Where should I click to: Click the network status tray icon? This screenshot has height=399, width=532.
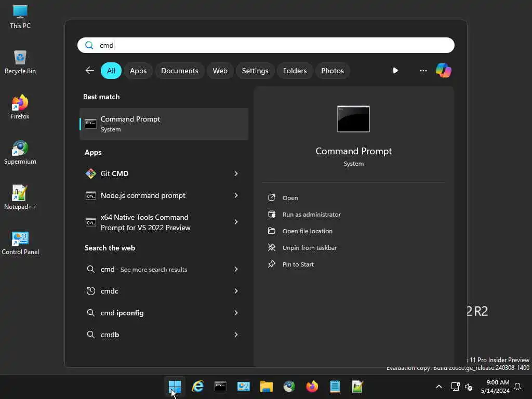coord(455,387)
